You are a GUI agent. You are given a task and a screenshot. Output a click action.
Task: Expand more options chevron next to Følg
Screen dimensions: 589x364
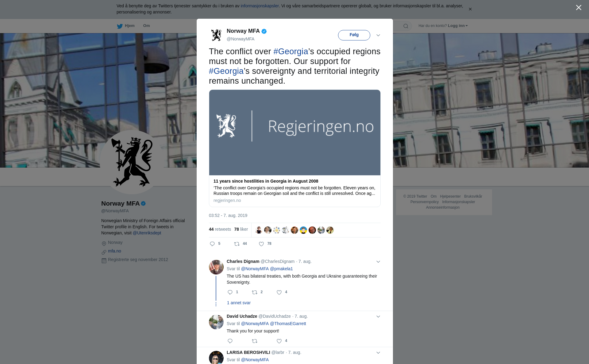[378, 35]
